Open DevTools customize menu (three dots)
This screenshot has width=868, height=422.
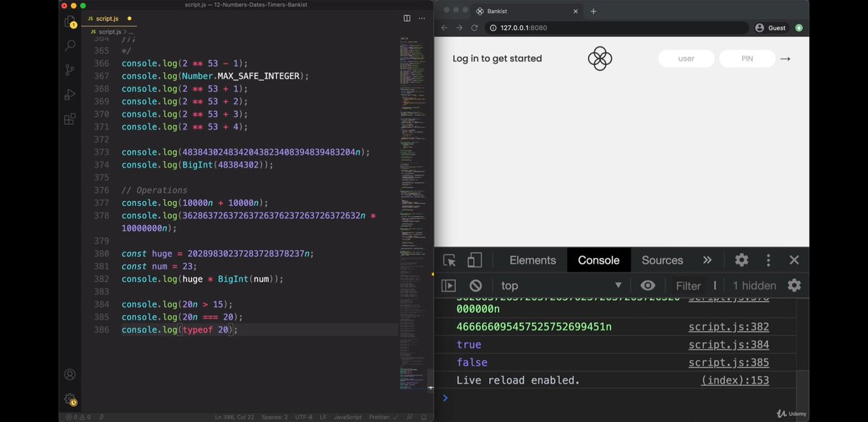coord(768,260)
